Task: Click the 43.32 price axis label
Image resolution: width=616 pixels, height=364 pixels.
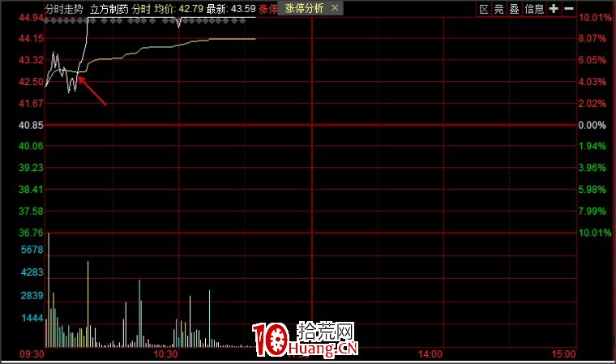Action: pyautogui.click(x=31, y=60)
